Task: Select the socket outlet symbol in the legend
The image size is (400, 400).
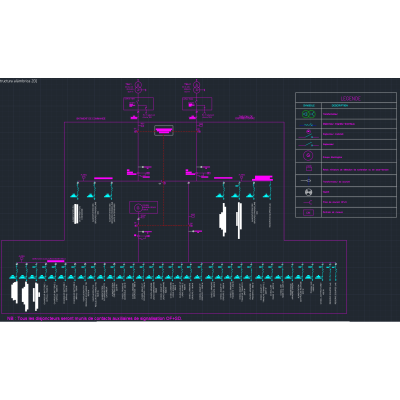Action: pos(308,202)
